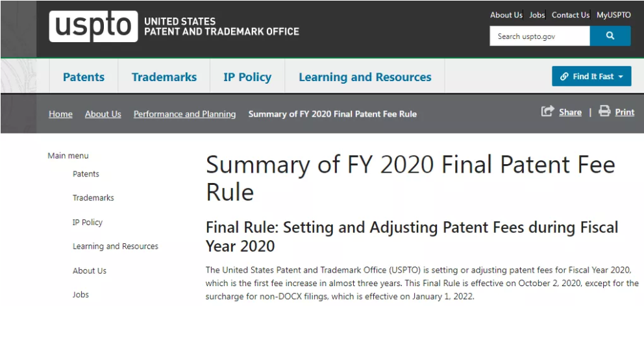Screen dimensions: 644x364
Task: Open the IP Policy navigation menu
Action: 247,77
